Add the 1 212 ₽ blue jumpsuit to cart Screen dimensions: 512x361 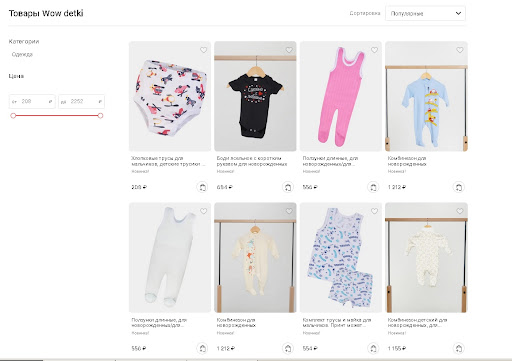point(458,187)
